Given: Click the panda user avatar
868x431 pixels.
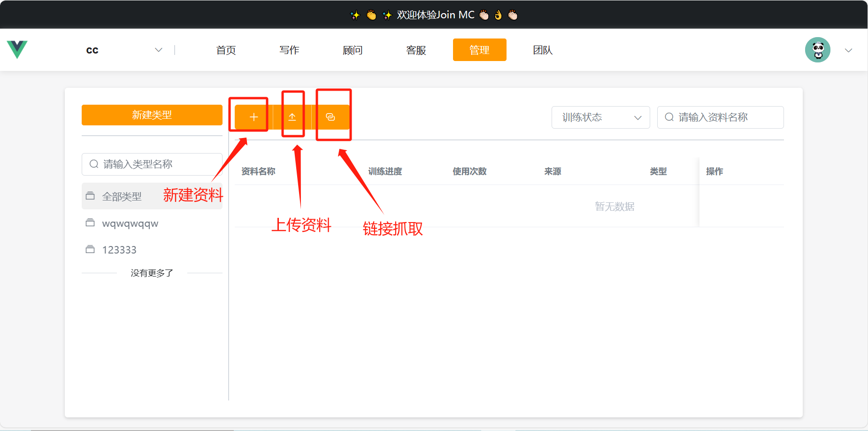Looking at the screenshot, I should [817, 50].
